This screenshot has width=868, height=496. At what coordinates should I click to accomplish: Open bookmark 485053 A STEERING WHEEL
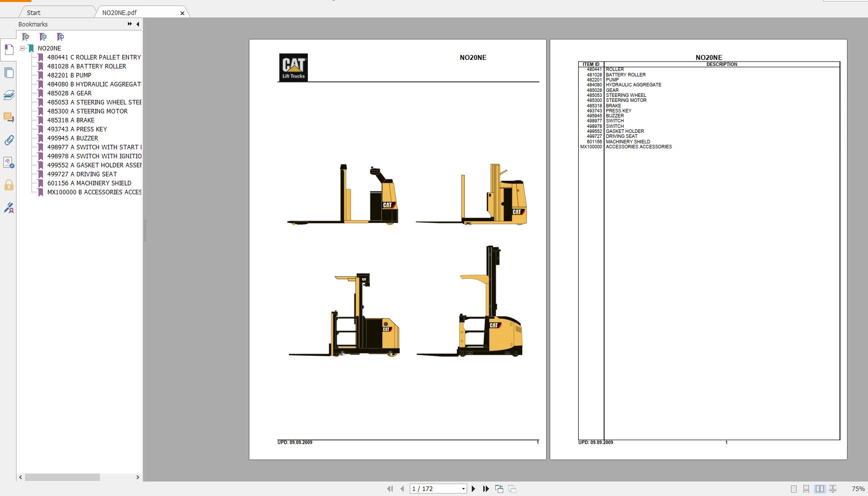coord(94,102)
